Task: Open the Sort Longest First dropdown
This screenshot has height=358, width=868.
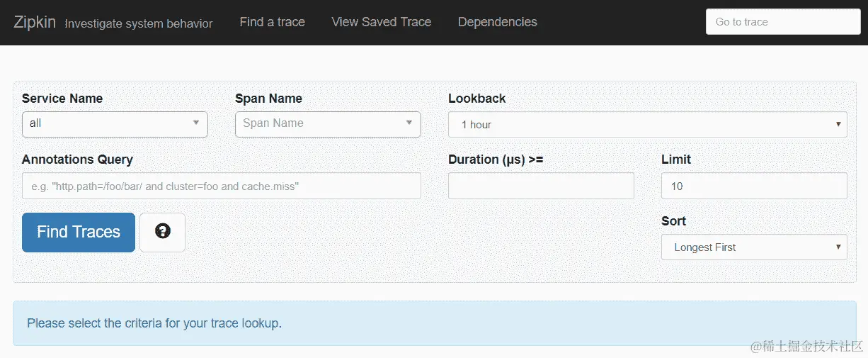Action: pyautogui.click(x=754, y=247)
